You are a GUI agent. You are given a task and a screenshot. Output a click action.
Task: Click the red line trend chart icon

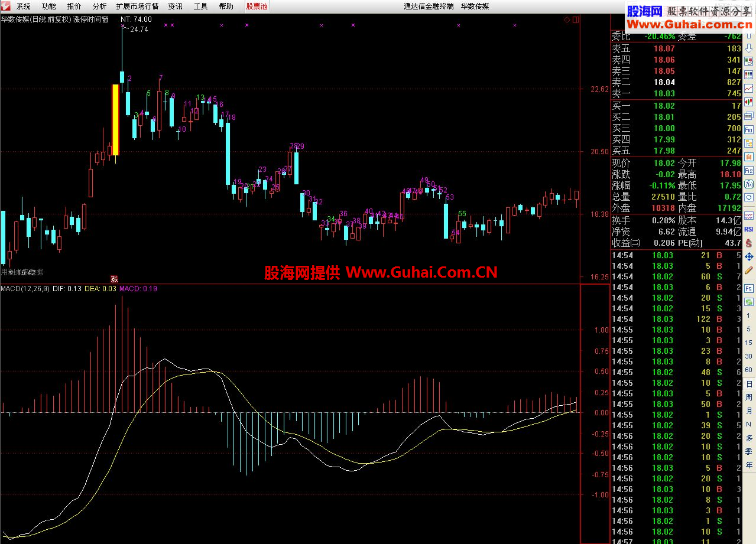749,89
